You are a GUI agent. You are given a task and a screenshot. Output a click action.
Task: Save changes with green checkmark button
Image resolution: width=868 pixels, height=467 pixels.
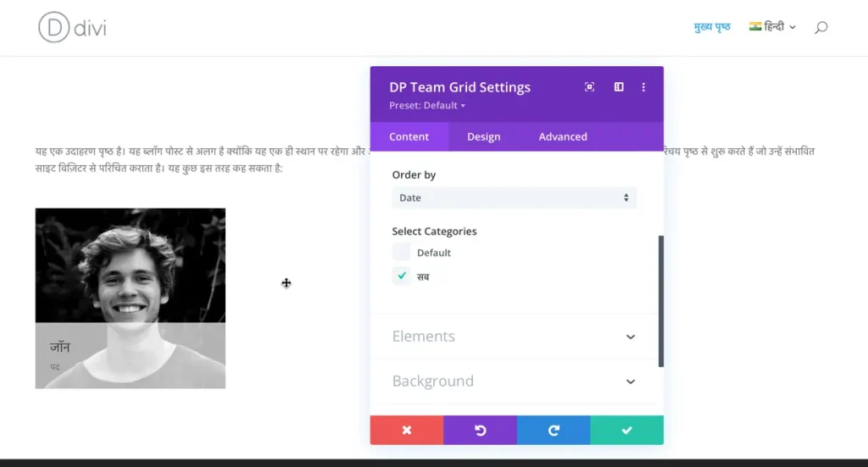(x=626, y=430)
